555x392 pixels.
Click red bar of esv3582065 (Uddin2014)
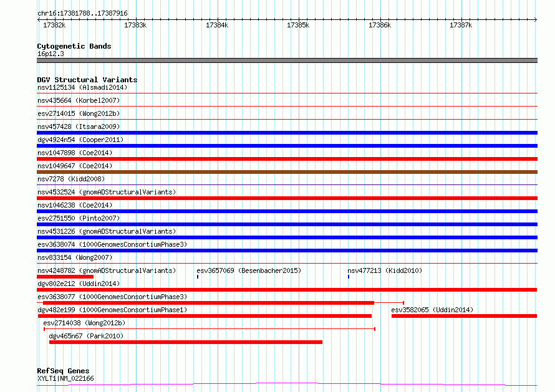click(465, 317)
